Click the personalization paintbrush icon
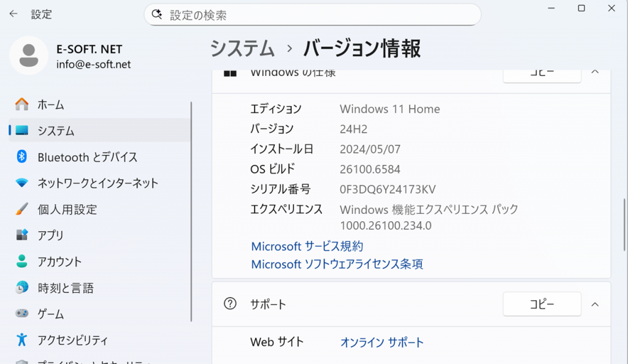This screenshot has width=628, height=364. click(x=22, y=209)
